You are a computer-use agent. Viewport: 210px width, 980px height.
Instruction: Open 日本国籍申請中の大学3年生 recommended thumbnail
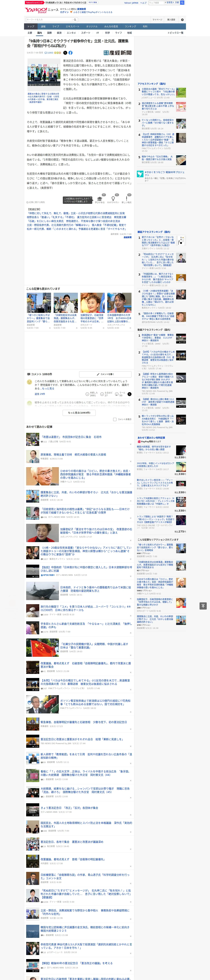pos(119,303)
